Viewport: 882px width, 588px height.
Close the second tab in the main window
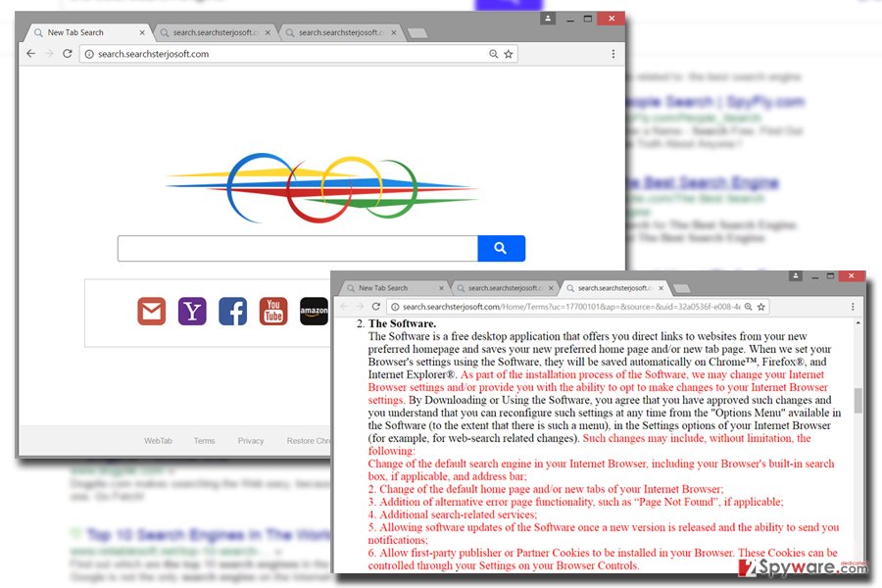pyautogui.click(x=268, y=32)
